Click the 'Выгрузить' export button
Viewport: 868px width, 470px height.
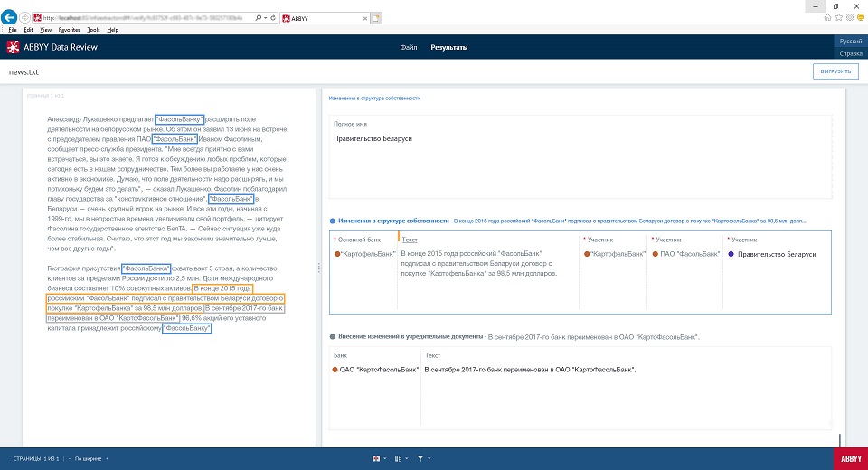pyautogui.click(x=835, y=71)
